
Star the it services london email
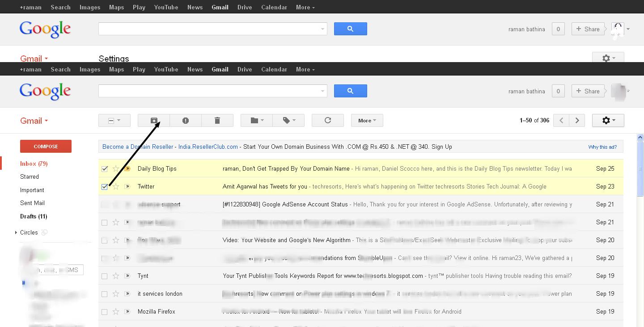coord(116,293)
